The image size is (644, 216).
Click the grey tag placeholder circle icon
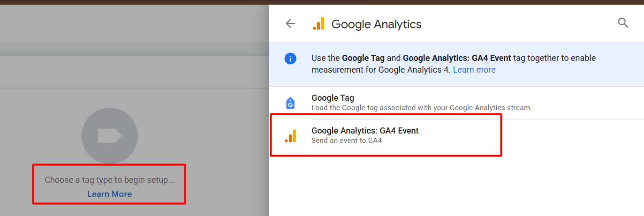coord(109,136)
